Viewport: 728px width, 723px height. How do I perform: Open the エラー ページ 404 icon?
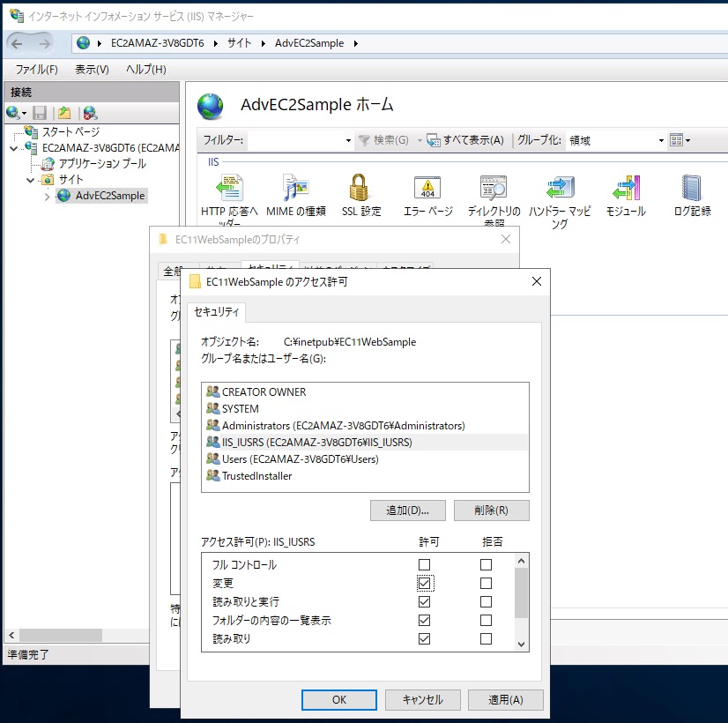(x=427, y=188)
